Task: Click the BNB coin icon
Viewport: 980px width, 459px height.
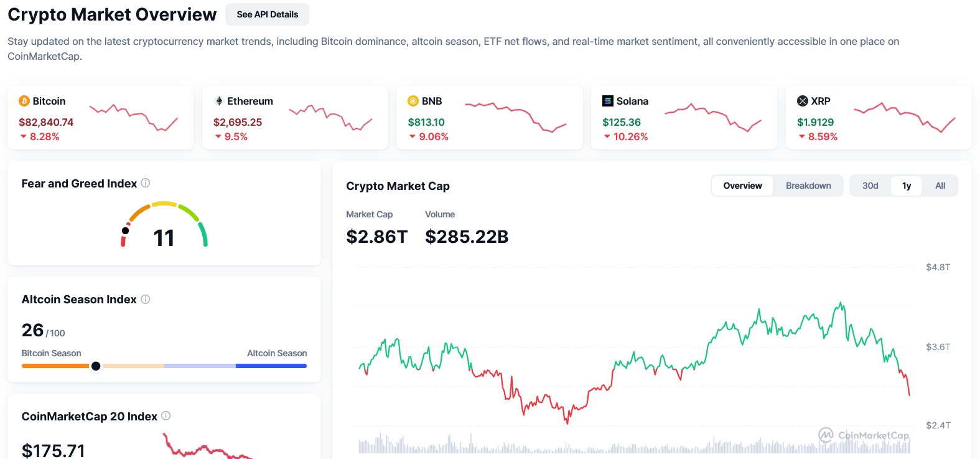Action: 413,101
